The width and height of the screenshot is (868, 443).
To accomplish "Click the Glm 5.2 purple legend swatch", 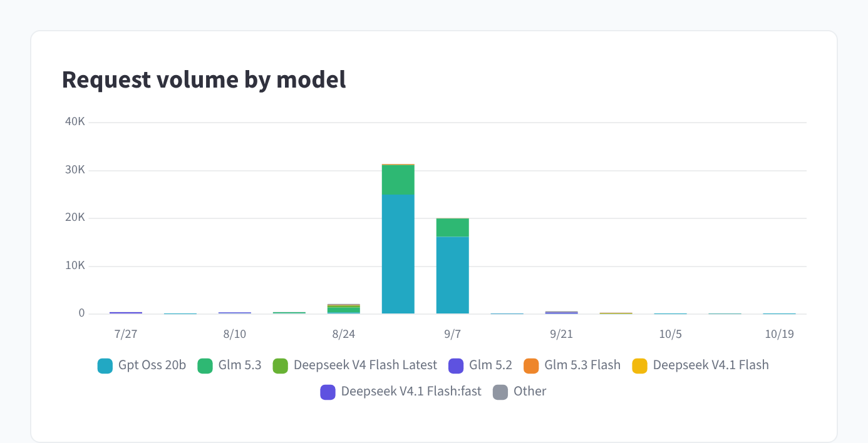I will pos(456,365).
